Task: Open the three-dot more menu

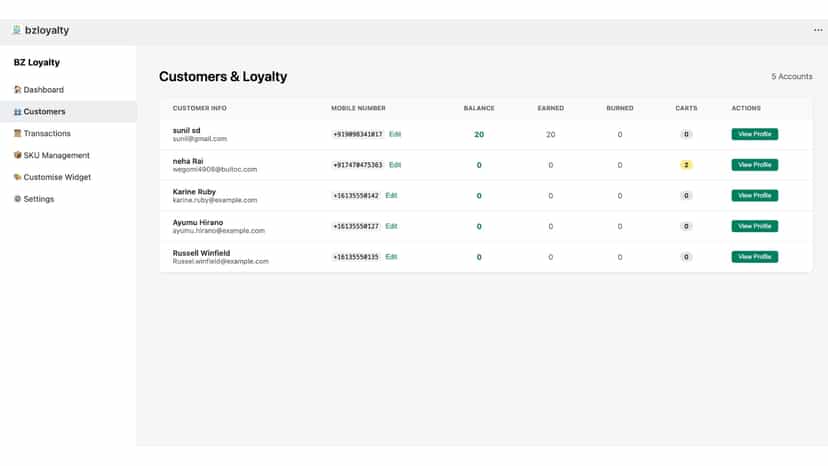Action: pos(818,30)
